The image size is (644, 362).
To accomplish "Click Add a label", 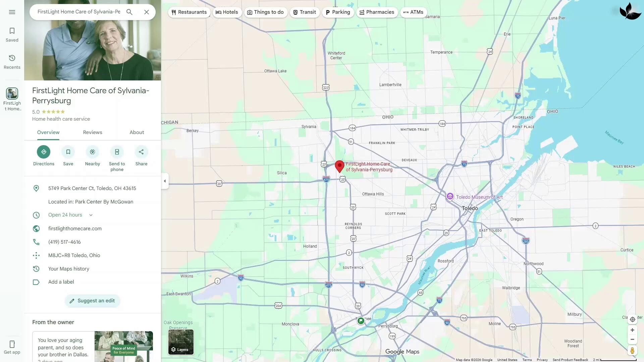I will [61, 282].
